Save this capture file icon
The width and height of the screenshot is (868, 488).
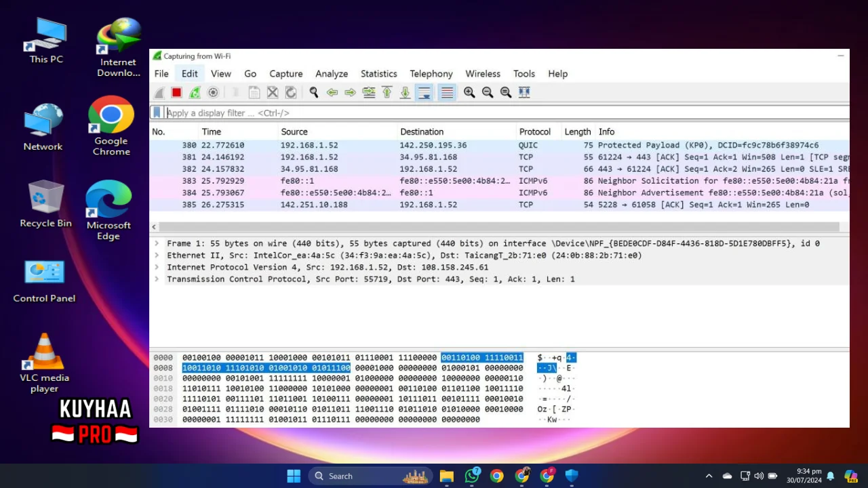pyautogui.click(x=254, y=93)
